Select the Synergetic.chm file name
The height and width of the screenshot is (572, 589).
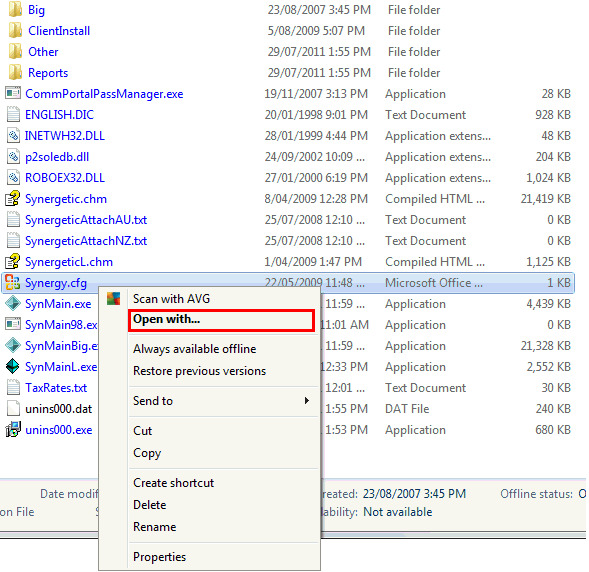[x=66, y=199]
